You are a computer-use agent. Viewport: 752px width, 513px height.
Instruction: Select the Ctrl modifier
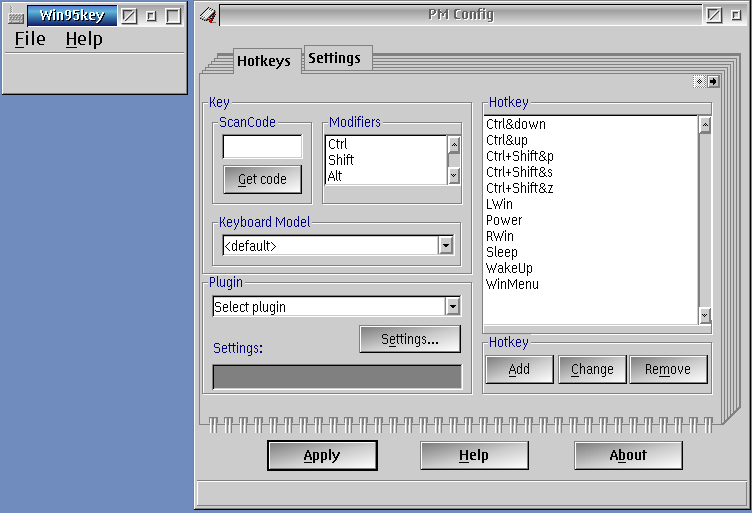click(387, 144)
